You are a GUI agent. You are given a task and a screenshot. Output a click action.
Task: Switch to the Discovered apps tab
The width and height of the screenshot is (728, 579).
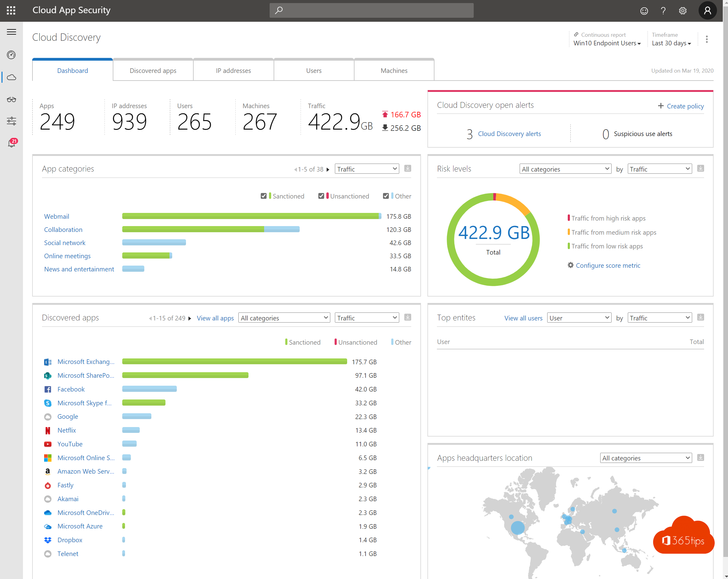click(153, 70)
